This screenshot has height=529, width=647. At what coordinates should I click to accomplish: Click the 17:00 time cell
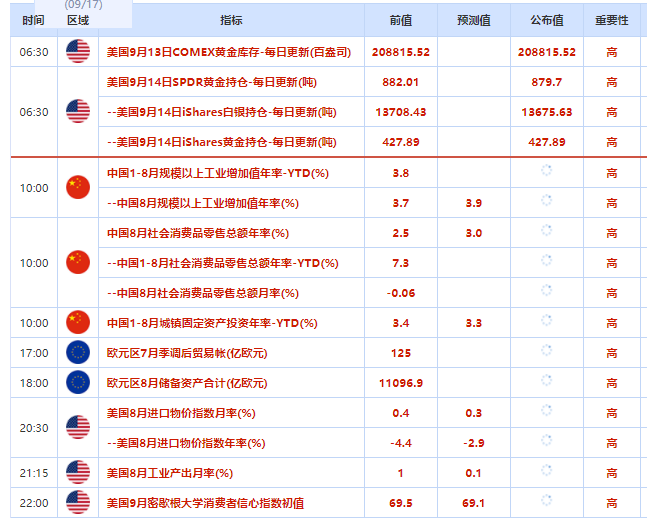[x=34, y=353]
